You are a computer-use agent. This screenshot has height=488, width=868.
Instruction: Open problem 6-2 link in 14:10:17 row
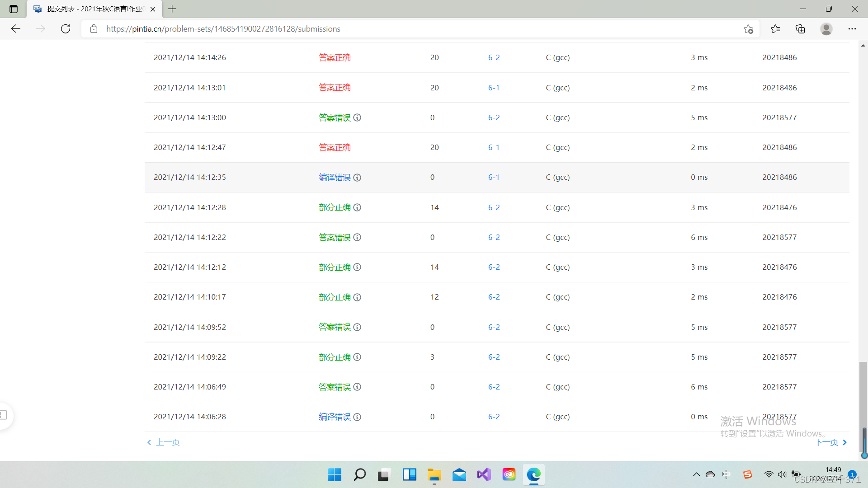[x=494, y=297]
